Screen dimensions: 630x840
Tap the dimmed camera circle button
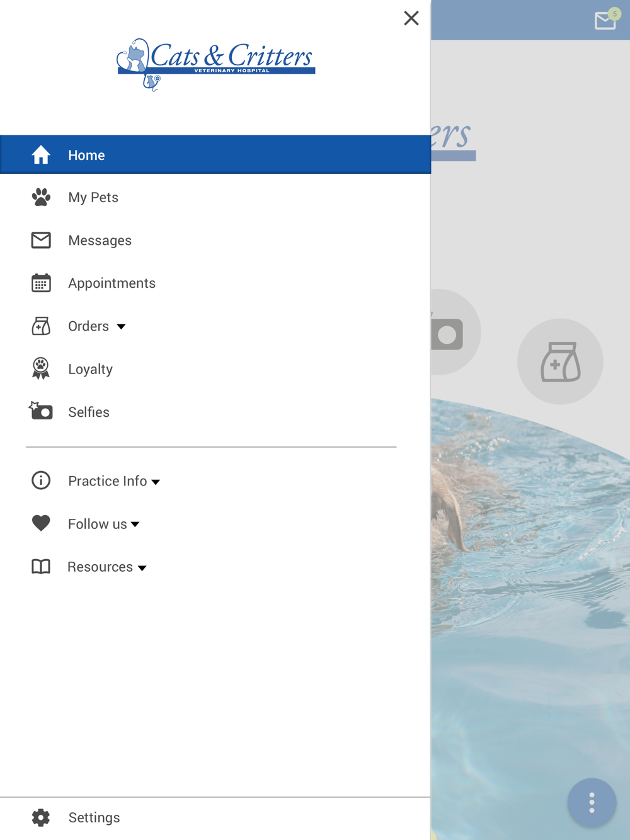pyautogui.click(x=455, y=332)
